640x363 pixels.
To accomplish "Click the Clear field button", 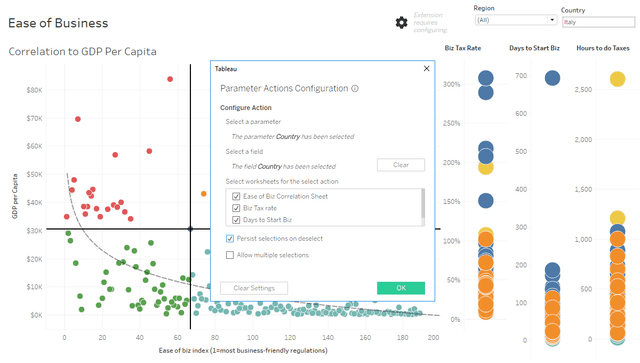I will click(401, 165).
